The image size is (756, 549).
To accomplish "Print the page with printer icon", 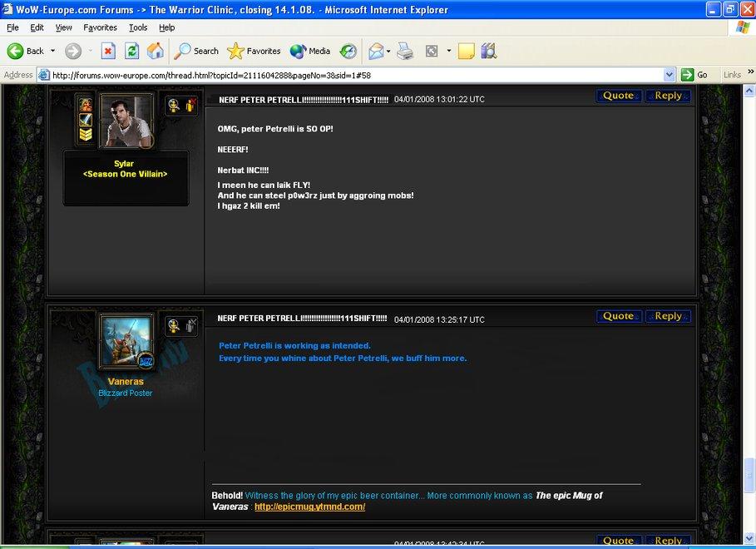I will 405,51.
